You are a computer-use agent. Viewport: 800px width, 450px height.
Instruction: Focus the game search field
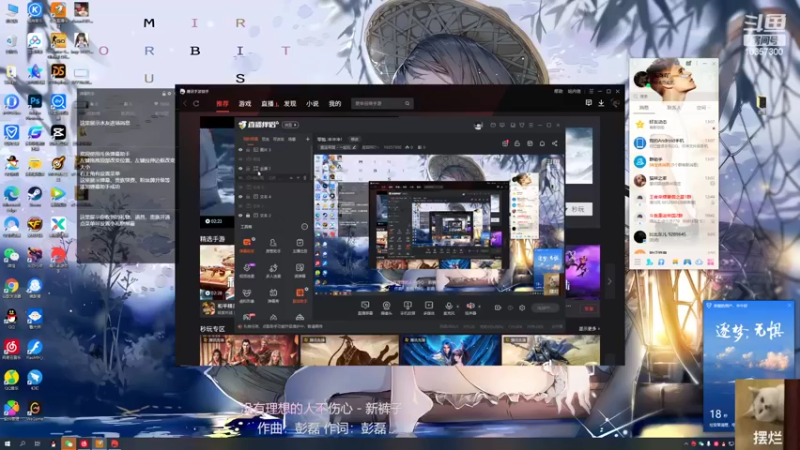click(x=382, y=104)
